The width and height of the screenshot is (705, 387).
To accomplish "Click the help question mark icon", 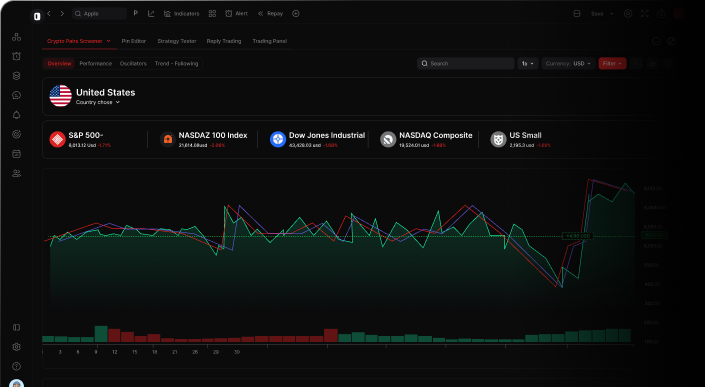I will coord(17,366).
